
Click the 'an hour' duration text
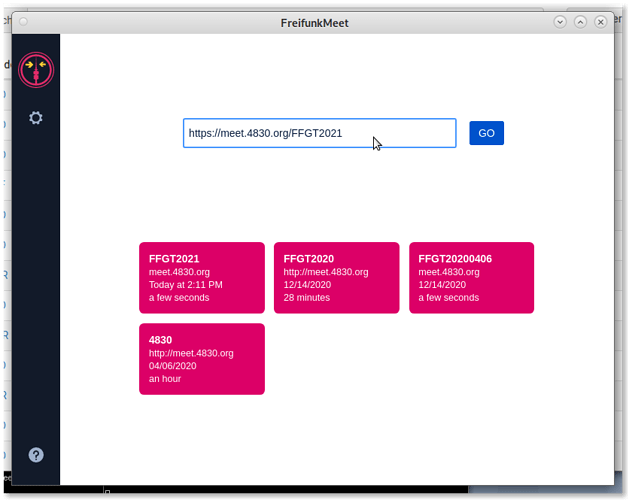click(x=165, y=379)
